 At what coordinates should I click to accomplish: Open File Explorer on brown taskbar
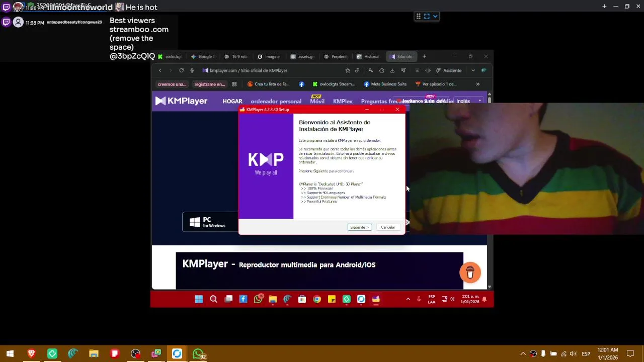pos(94,354)
